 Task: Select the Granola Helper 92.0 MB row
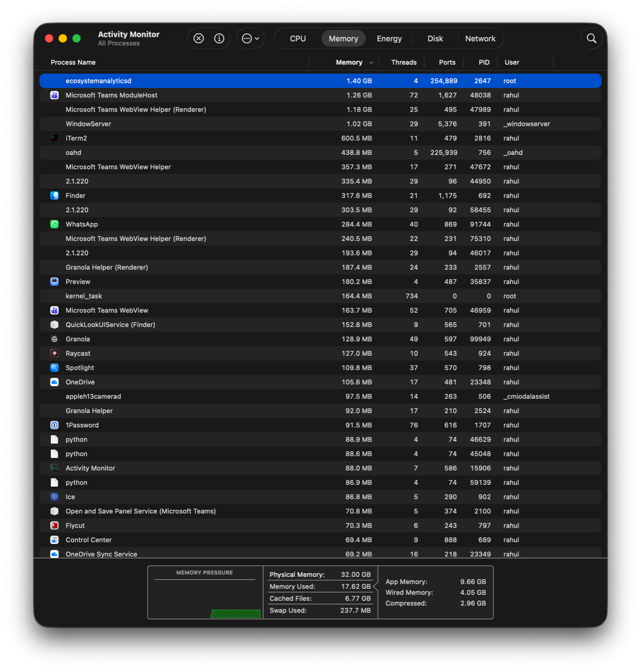point(320,411)
